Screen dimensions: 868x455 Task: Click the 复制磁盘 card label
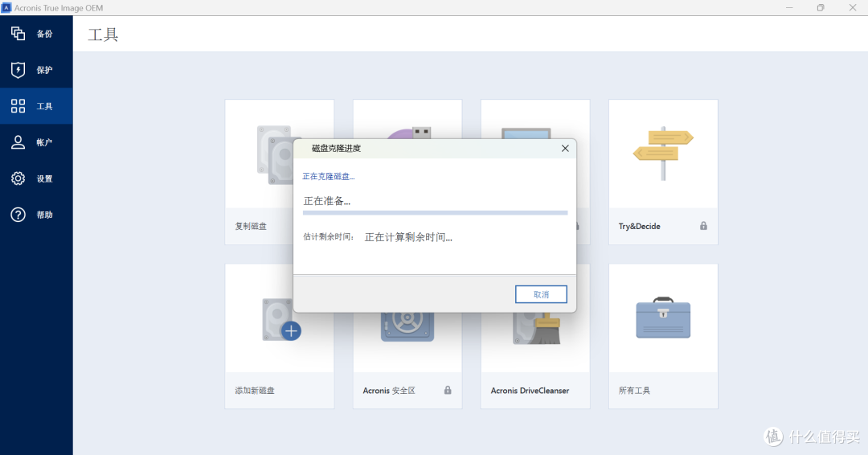tap(251, 226)
